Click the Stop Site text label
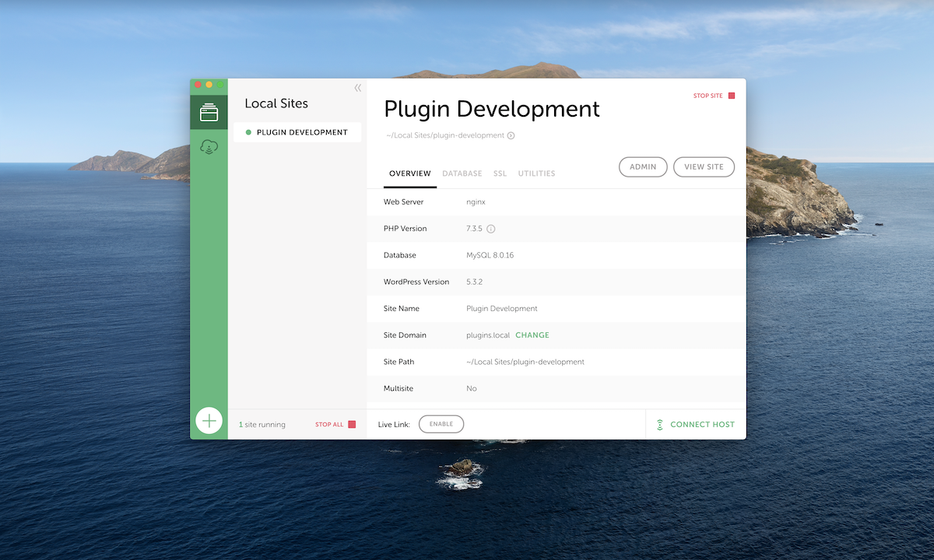Screen dimensions: 934x560 click(708, 96)
